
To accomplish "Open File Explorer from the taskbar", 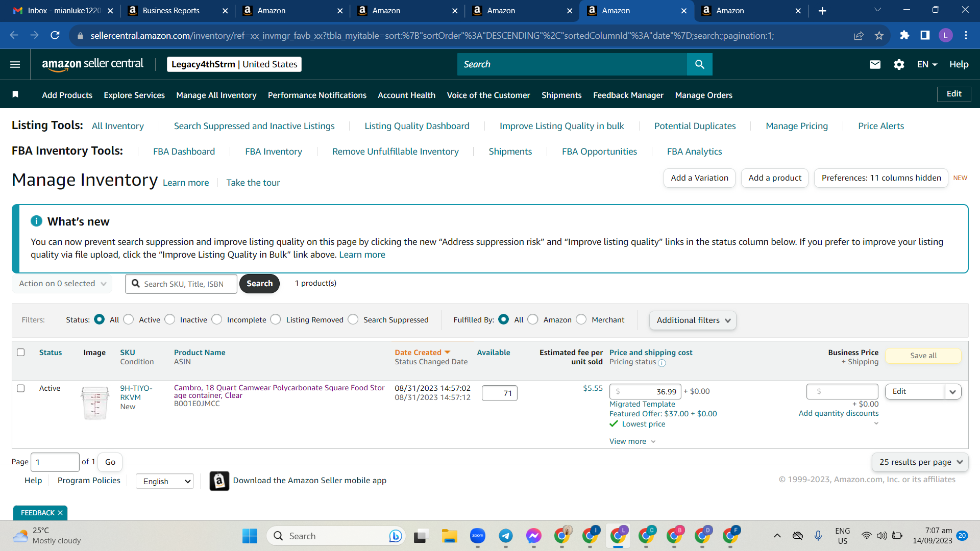I will [x=449, y=536].
